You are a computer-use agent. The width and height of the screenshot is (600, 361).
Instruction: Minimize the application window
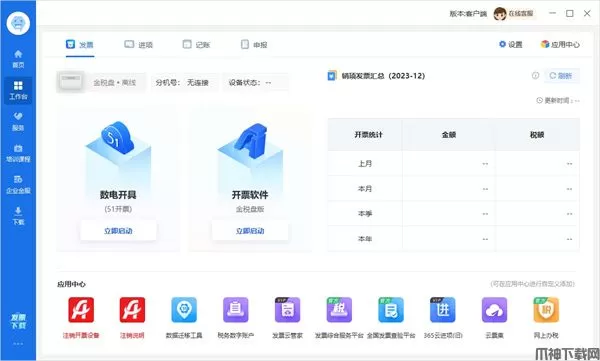[x=552, y=13]
